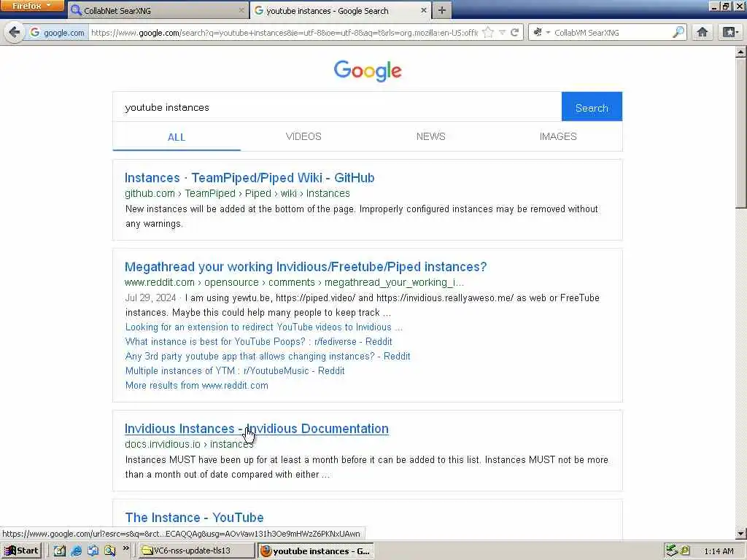Open the Firefox application menu button
This screenshot has height=560, width=747.
pyautogui.click(x=31, y=6)
